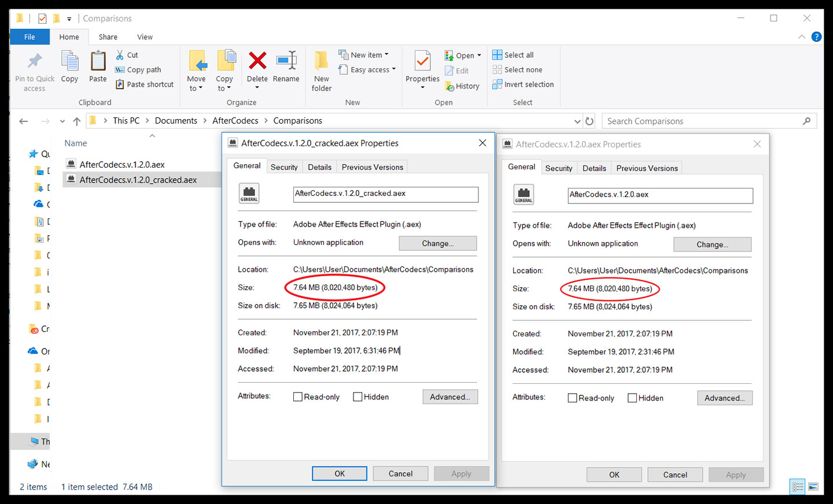Screen dimensions: 833x504
Task: Click Pin to Quick access icon
Action: tap(35, 62)
